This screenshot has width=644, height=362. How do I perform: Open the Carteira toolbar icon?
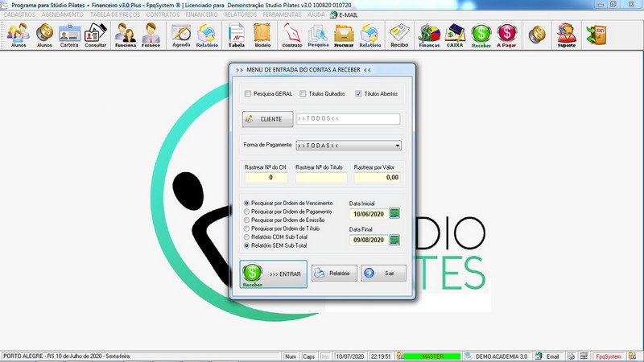(69, 35)
